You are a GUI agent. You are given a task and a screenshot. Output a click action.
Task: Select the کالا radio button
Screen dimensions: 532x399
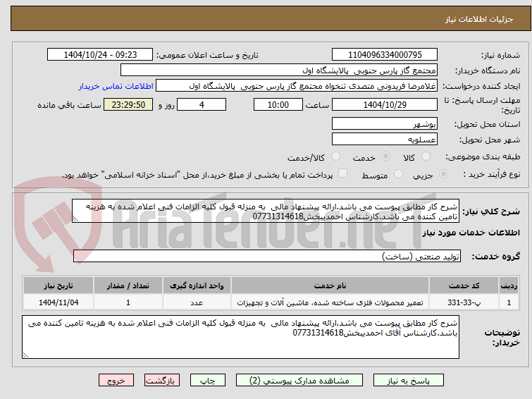point(426,156)
